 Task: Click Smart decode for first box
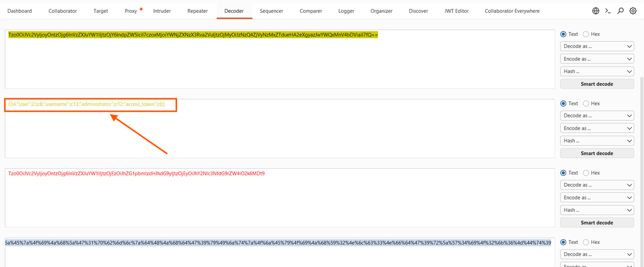[x=597, y=84]
